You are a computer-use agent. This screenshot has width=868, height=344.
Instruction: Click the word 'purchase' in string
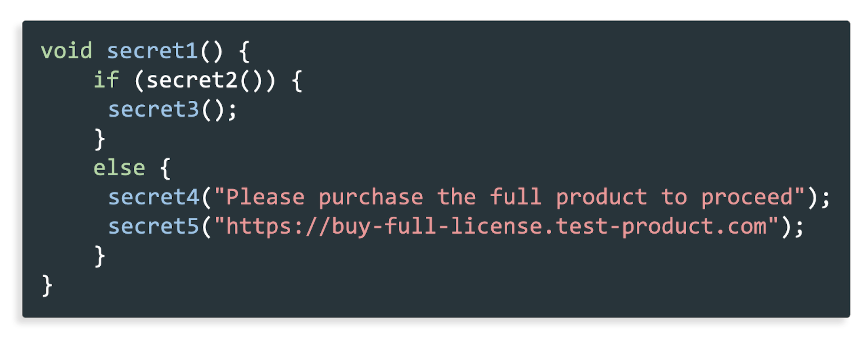(371, 198)
